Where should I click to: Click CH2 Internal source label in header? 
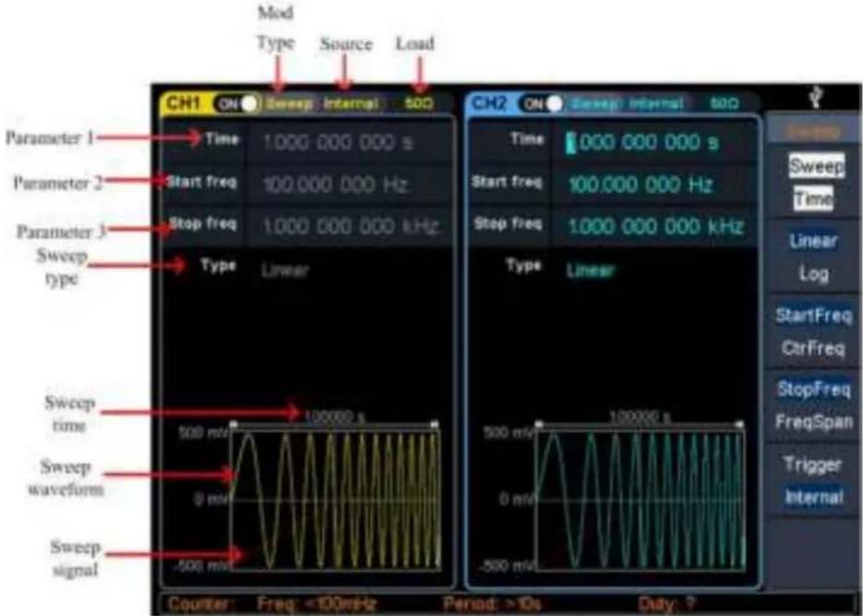pyautogui.click(x=656, y=103)
